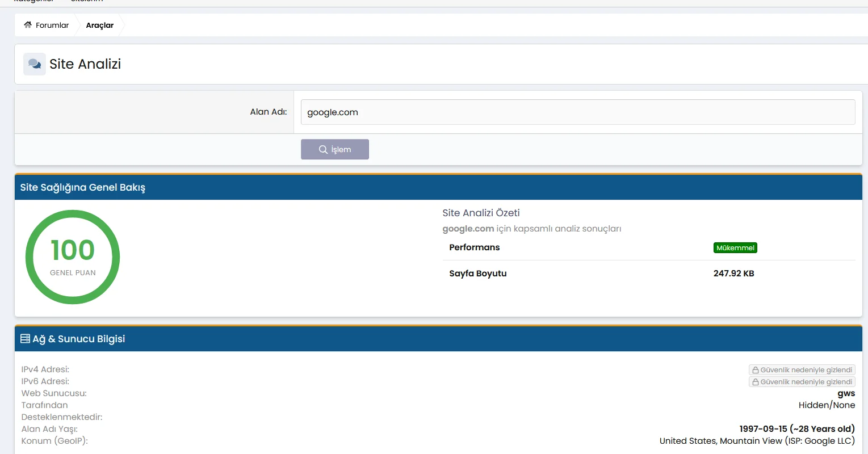
Task: Click the lock icon in the IPv4 hidden badge
Action: tap(756, 370)
